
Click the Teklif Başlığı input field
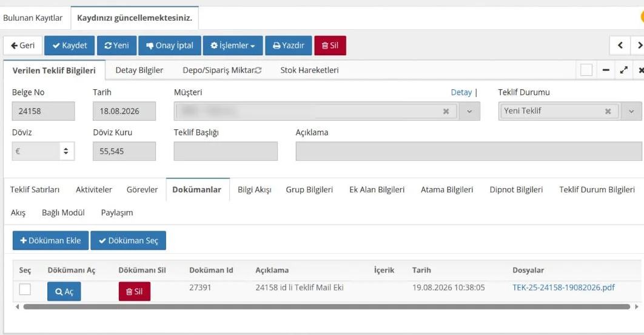(x=226, y=151)
